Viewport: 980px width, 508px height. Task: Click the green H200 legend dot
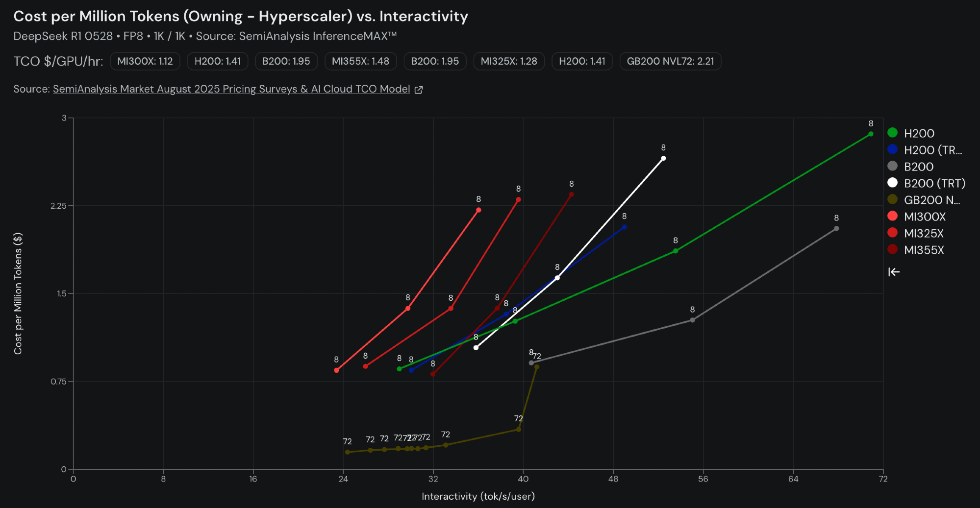[x=892, y=133]
